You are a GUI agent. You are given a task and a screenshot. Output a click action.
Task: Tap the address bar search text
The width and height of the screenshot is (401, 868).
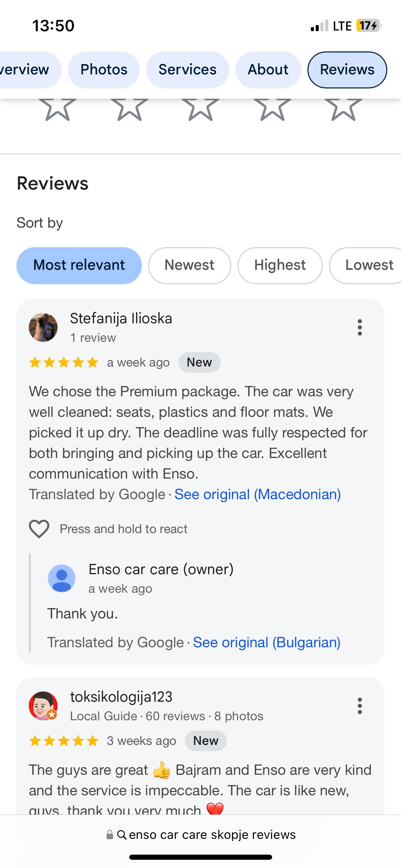pyautogui.click(x=212, y=834)
